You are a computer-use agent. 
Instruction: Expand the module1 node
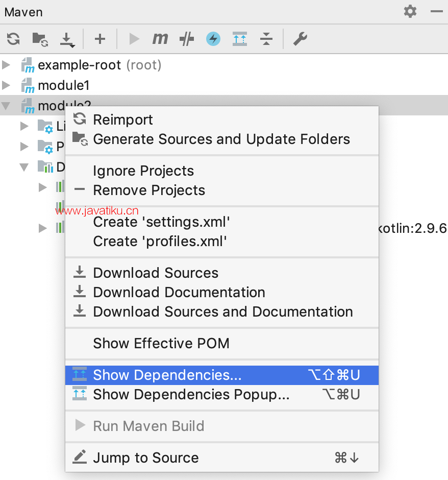pyautogui.click(x=6, y=85)
